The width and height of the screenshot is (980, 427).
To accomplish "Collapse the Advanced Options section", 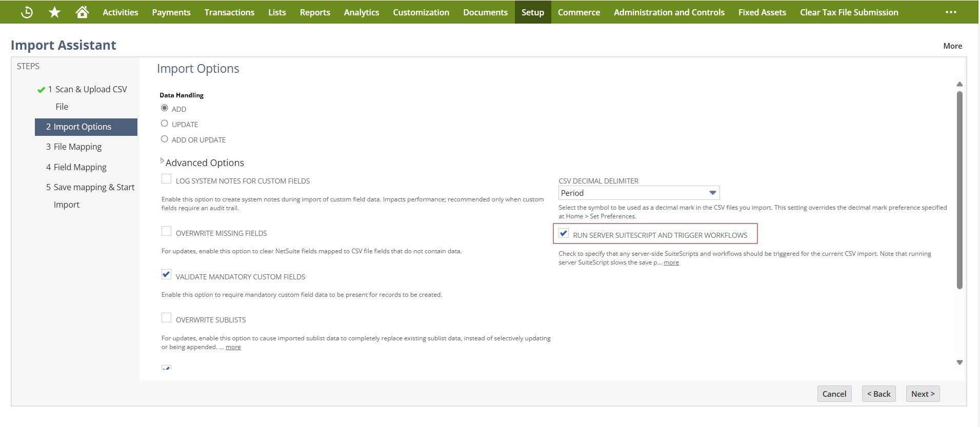I will pos(163,161).
